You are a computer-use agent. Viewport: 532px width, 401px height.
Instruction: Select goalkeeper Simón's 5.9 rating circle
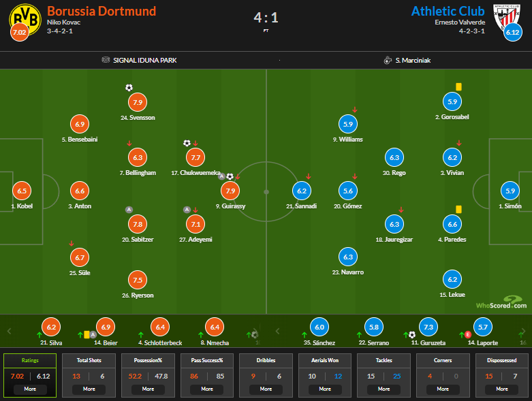point(510,191)
